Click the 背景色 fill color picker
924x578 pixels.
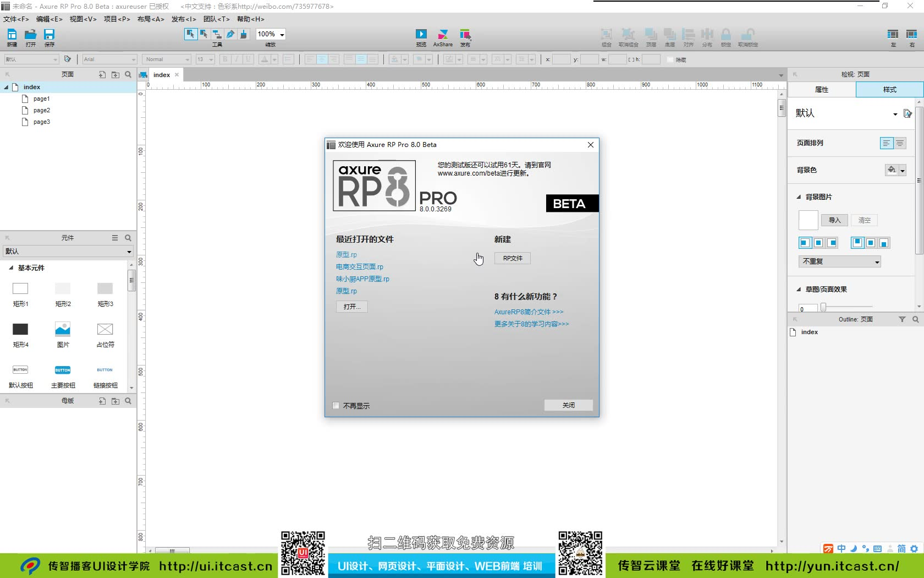point(895,170)
